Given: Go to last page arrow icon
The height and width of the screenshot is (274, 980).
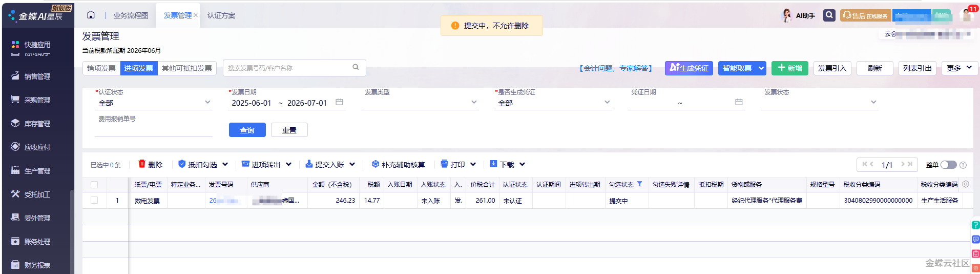Looking at the screenshot, I should 910,164.
